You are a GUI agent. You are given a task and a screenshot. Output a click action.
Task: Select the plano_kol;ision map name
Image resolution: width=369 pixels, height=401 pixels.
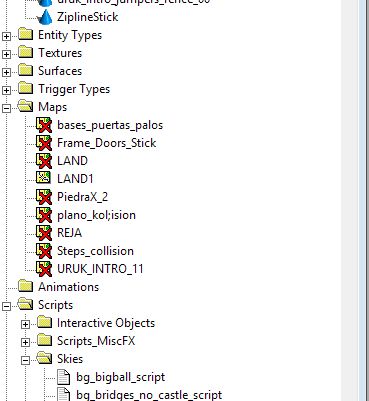[x=96, y=215]
